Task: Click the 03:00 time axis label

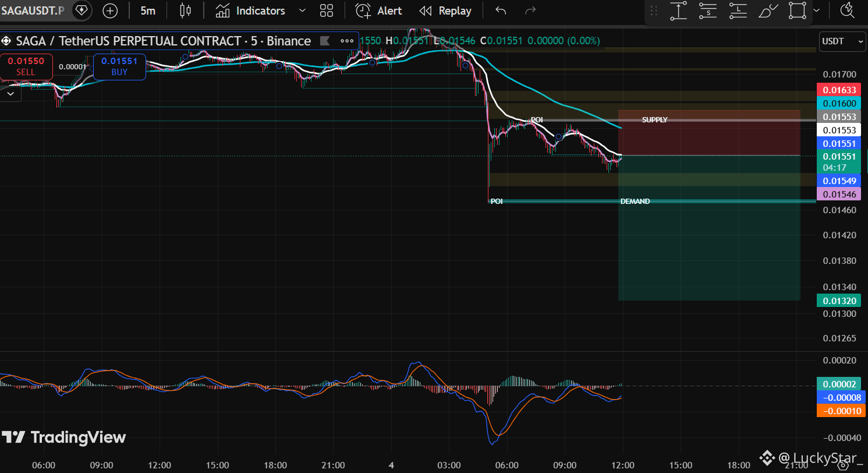Action: point(449,465)
